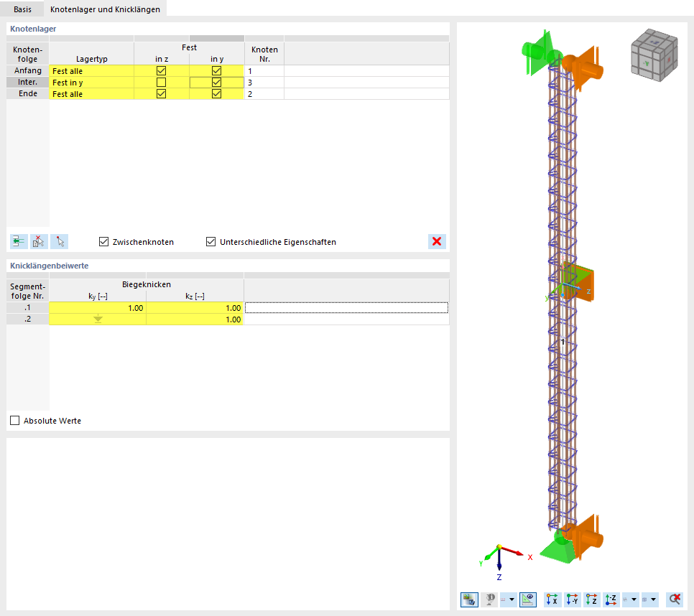Select segment row header .1
694x616 pixels.
[28, 308]
